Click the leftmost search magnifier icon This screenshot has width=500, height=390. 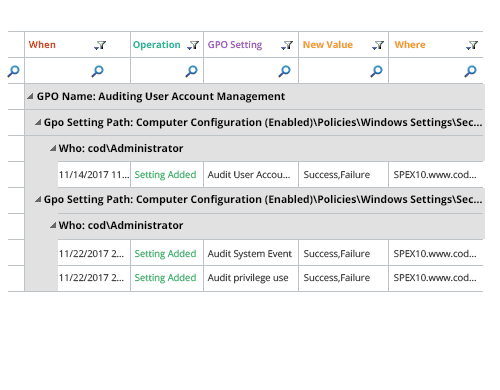[14, 71]
